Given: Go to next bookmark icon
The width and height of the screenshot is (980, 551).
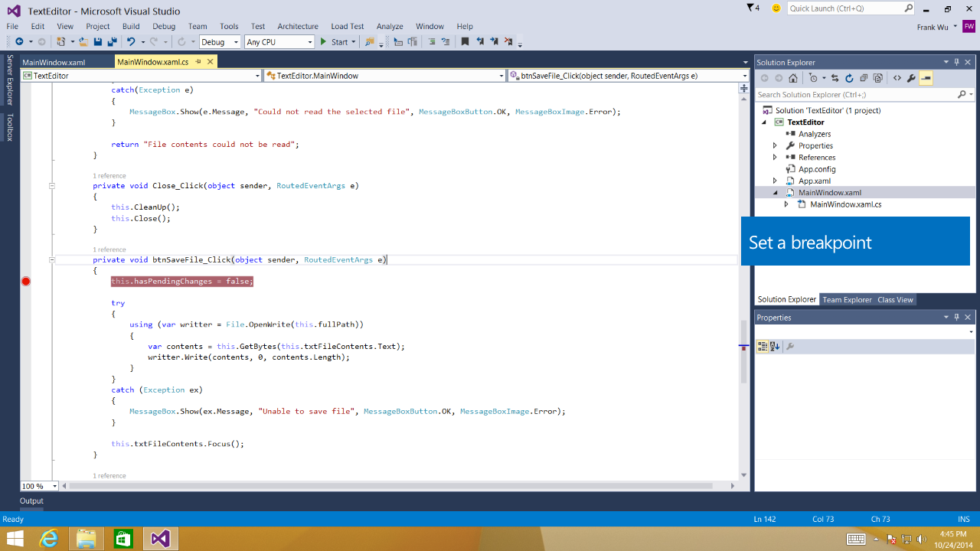Looking at the screenshot, I should click(494, 42).
